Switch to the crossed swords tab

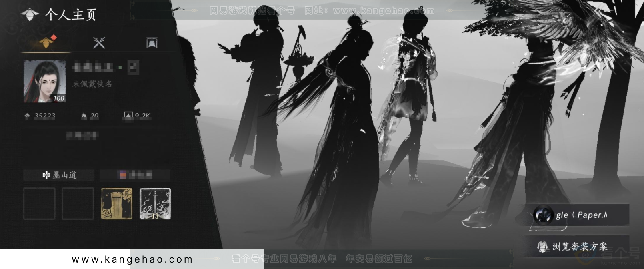point(99,42)
